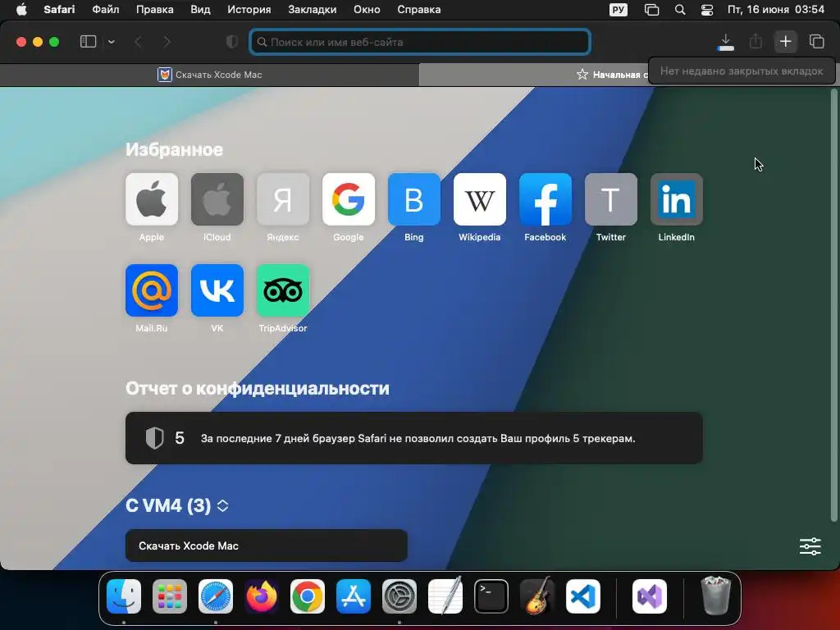Expand the C VM4 (3) device selector
840x630 pixels.
point(223,505)
